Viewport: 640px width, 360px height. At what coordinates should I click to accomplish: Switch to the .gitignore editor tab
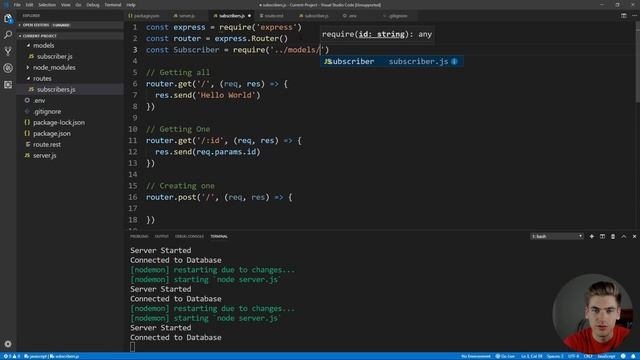pos(398,16)
